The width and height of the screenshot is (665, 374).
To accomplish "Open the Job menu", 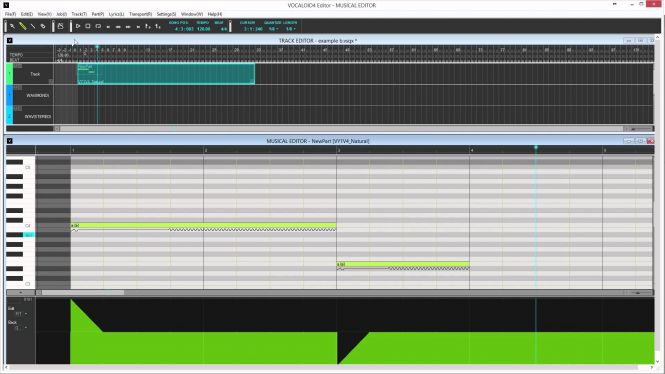I will 61,14.
